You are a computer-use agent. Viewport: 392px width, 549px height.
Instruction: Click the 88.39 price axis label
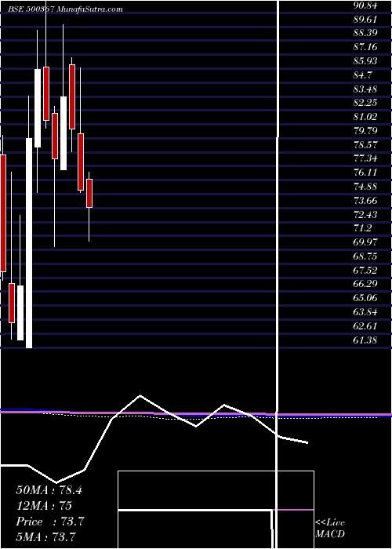pos(365,33)
